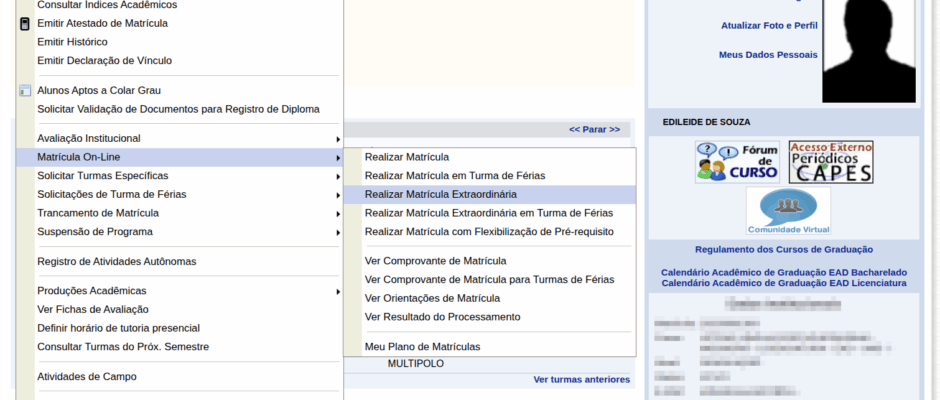
Task: Click the Fórum de Curso icon
Action: pos(737,161)
